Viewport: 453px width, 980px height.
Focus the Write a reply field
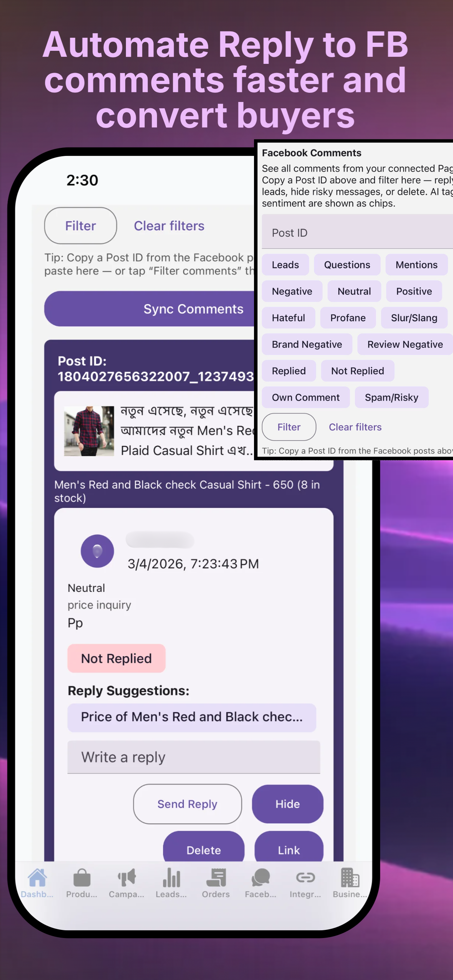(194, 757)
